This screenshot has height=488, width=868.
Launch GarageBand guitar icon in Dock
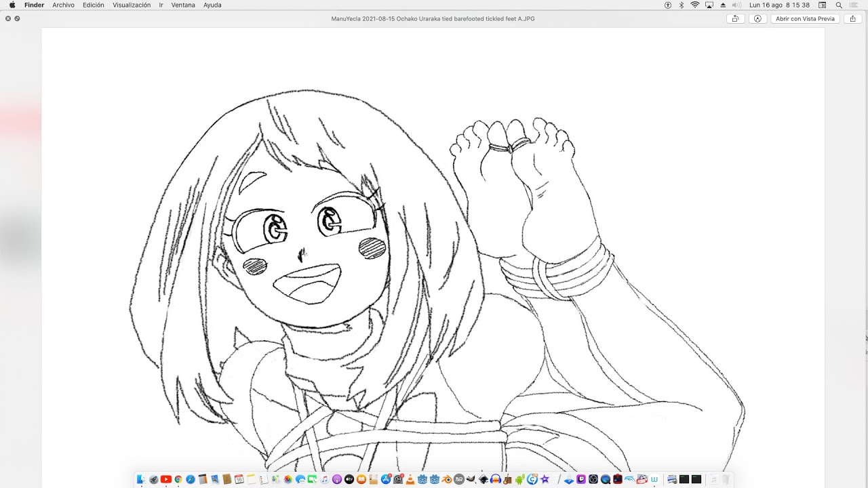tap(508, 479)
